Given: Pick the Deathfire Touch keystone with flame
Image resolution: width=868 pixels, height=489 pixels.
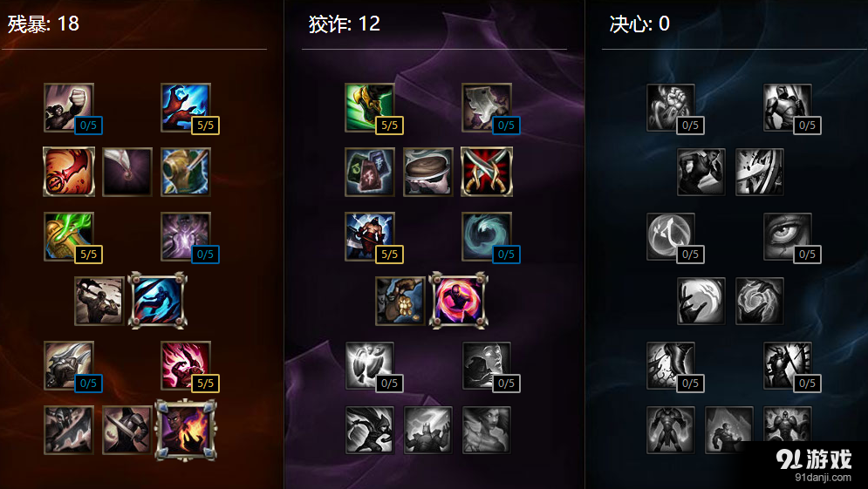Looking at the screenshot, I should [186, 430].
